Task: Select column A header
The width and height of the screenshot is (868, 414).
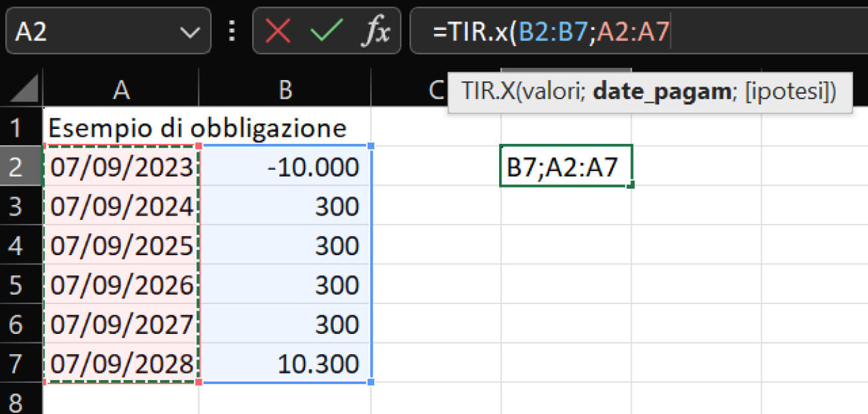Action: point(122,88)
